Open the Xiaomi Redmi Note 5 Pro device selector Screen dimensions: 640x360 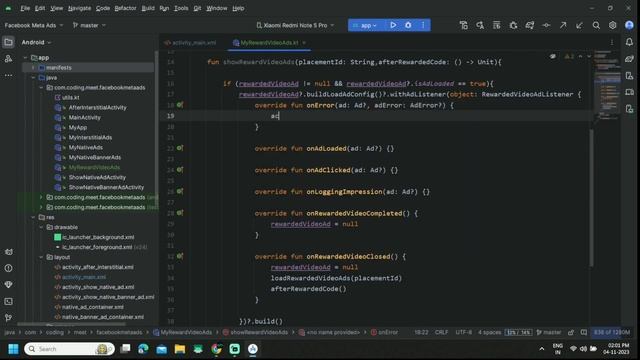point(295,25)
